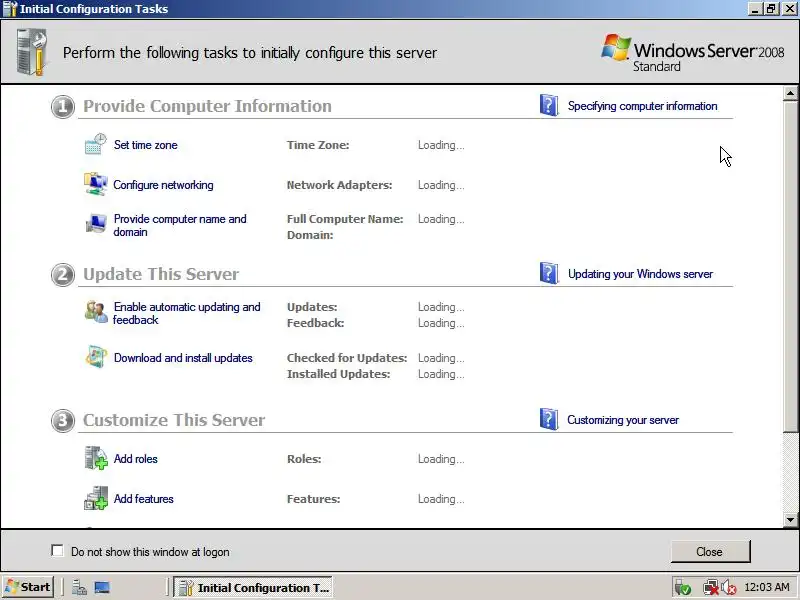This screenshot has height=600, width=800.
Task: Open Provide computer name and domain
Action: (x=180, y=225)
